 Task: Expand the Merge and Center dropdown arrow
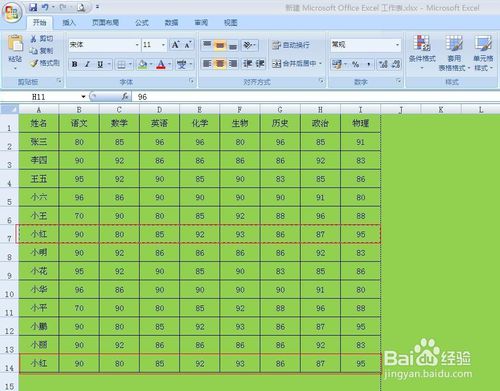pyautogui.click(x=321, y=63)
